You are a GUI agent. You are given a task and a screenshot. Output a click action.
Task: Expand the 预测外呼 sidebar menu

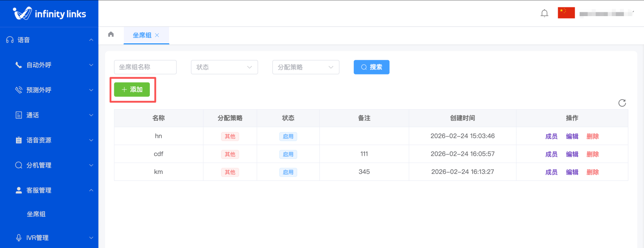49,90
